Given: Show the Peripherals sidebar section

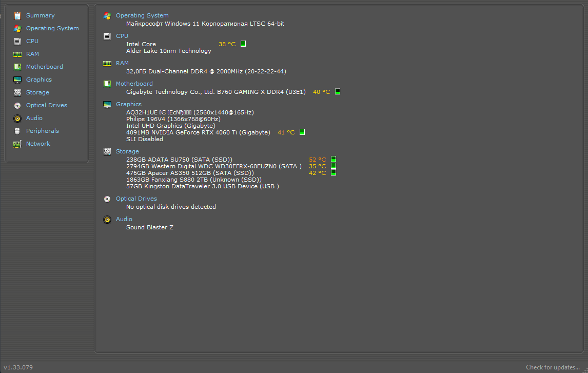Looking at the screenshot, I should pos(43,130).
